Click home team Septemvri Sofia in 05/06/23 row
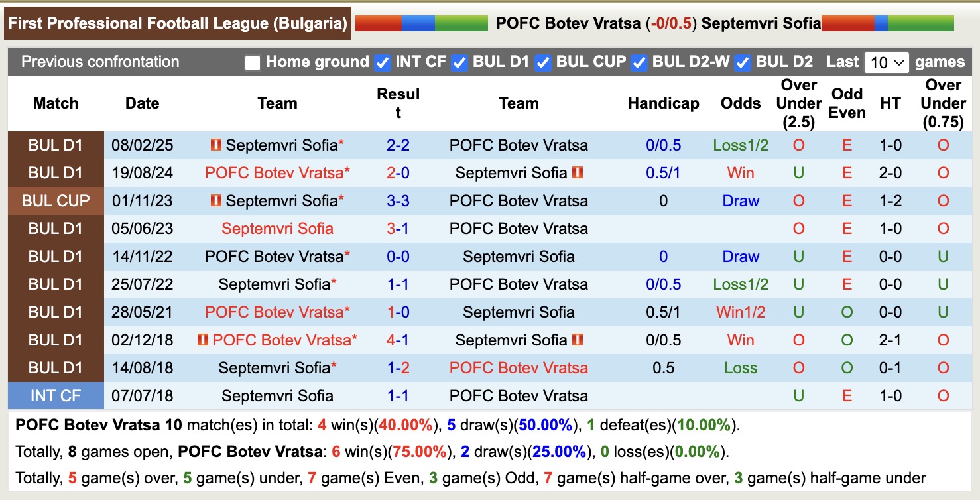Viewport: 980px width, 500px height. (x=277, y=228)
